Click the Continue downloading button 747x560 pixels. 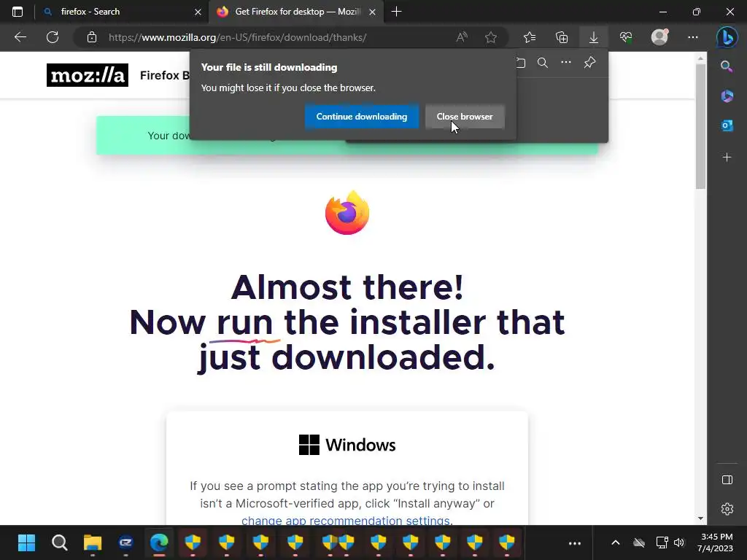(362, 117)
